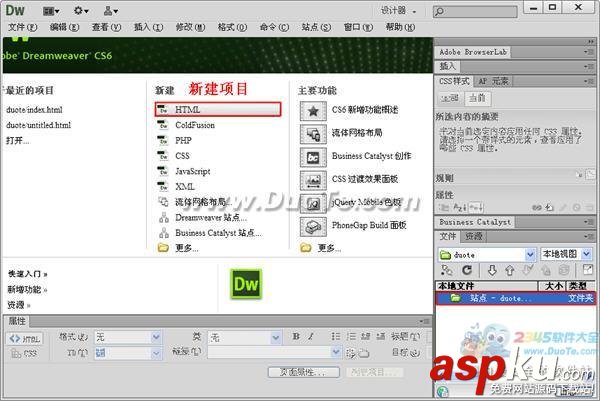Click the text indent icon
The image size is (600, 401).
(380, 336)
